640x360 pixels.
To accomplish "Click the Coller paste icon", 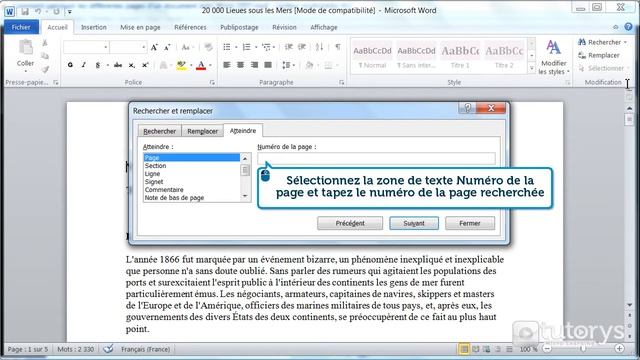I will point(25,48).
